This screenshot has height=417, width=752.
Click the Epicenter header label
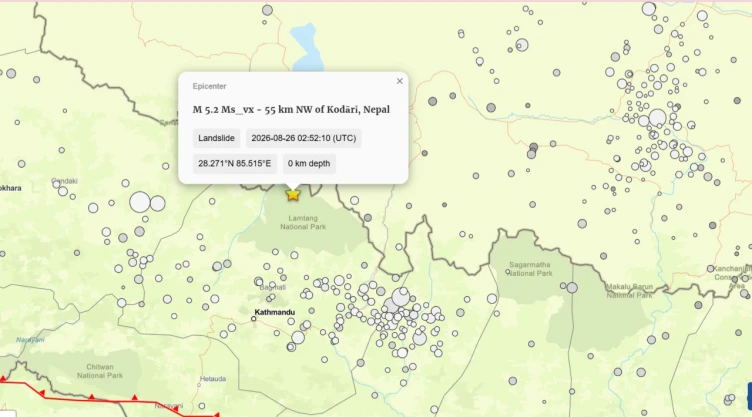tap(209, 86)
